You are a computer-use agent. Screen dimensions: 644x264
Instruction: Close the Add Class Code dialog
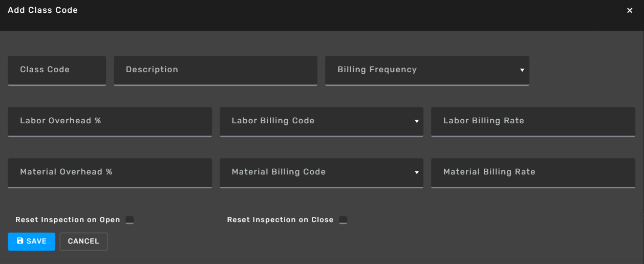pos(630,11)
